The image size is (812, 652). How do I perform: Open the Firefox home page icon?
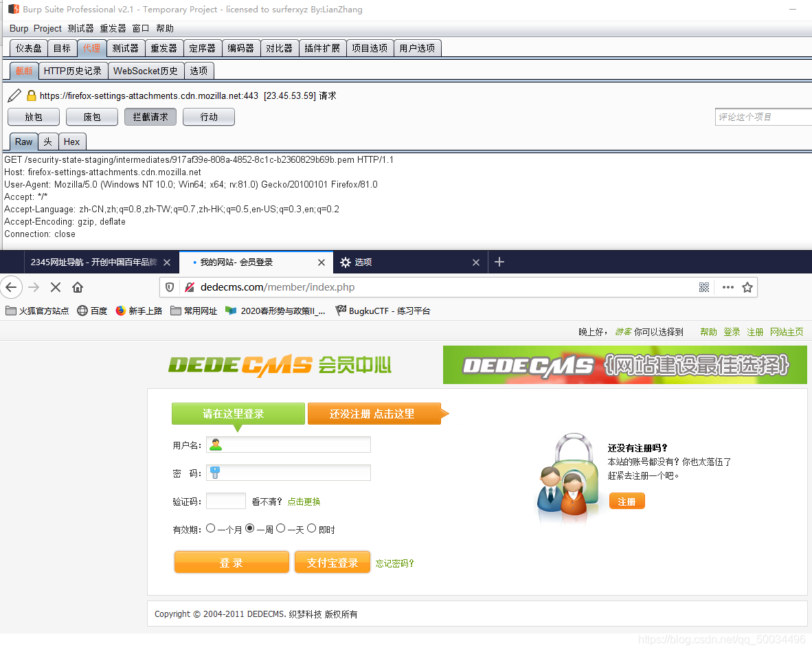pos(78,287)
